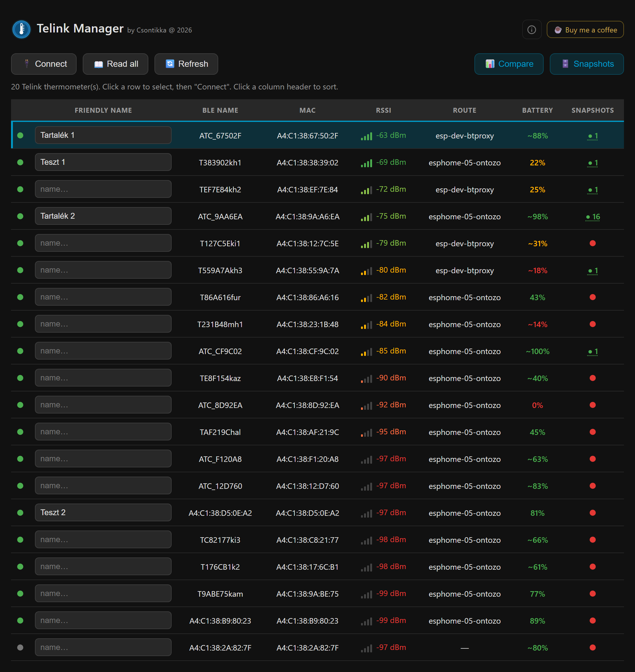Click the ~14% battery value
Image resolution: width=635 pixels, height=672 pixels.
537,324
